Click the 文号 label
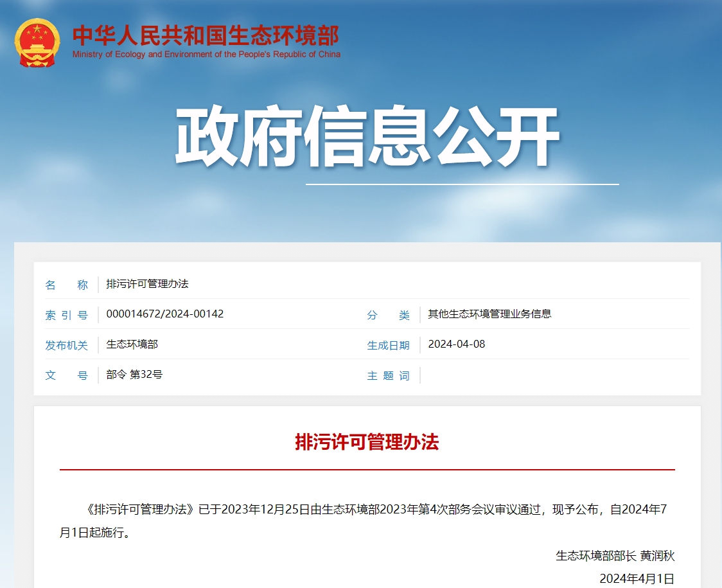 coord(67,375)
